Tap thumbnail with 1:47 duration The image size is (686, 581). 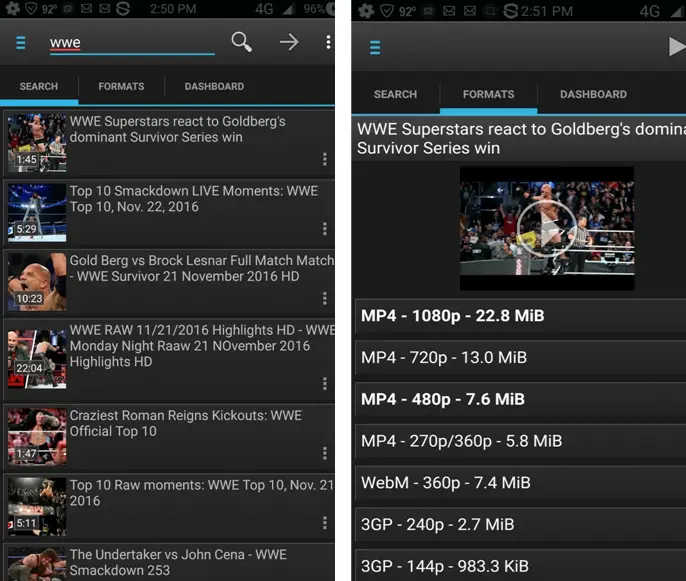click(x=37, y=437)
